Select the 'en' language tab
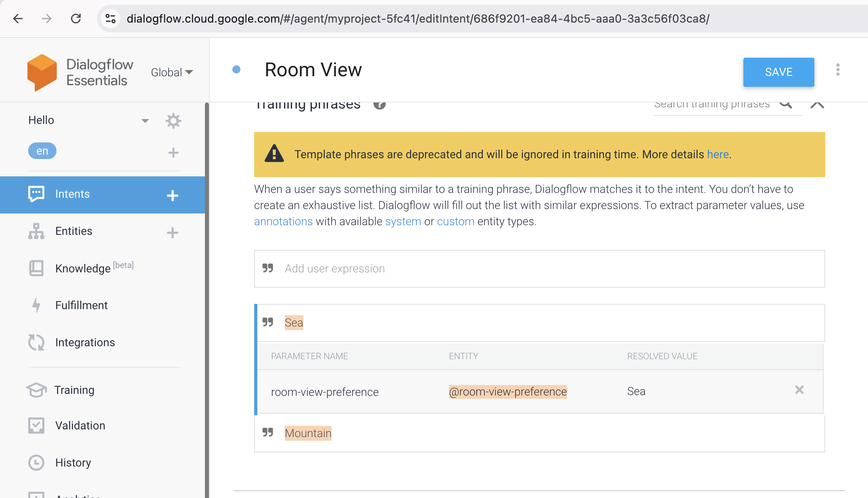The height and width of the screenshot is (498, 868). (42, 151)
